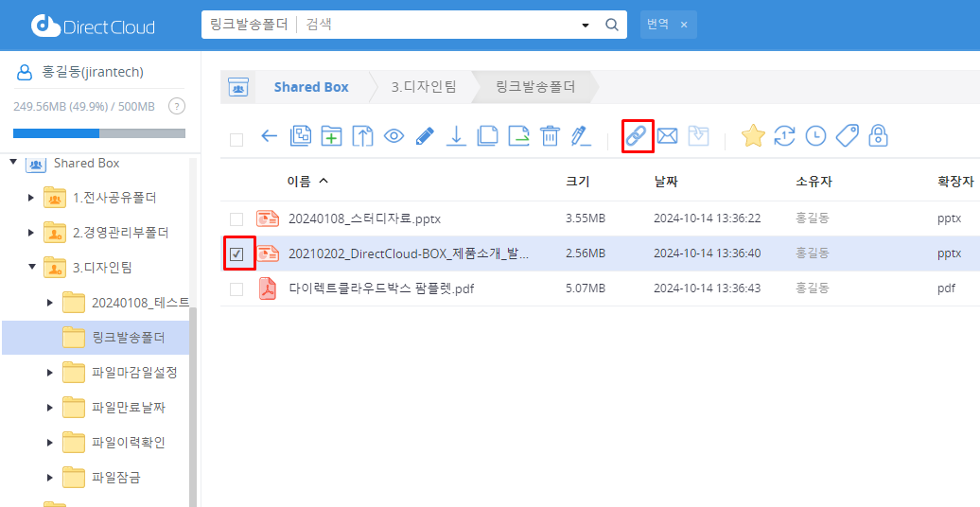This screenshot has height=507, width=980.
Task: Expand the 1.전사공유폴더 tree node
Action: 31,198
